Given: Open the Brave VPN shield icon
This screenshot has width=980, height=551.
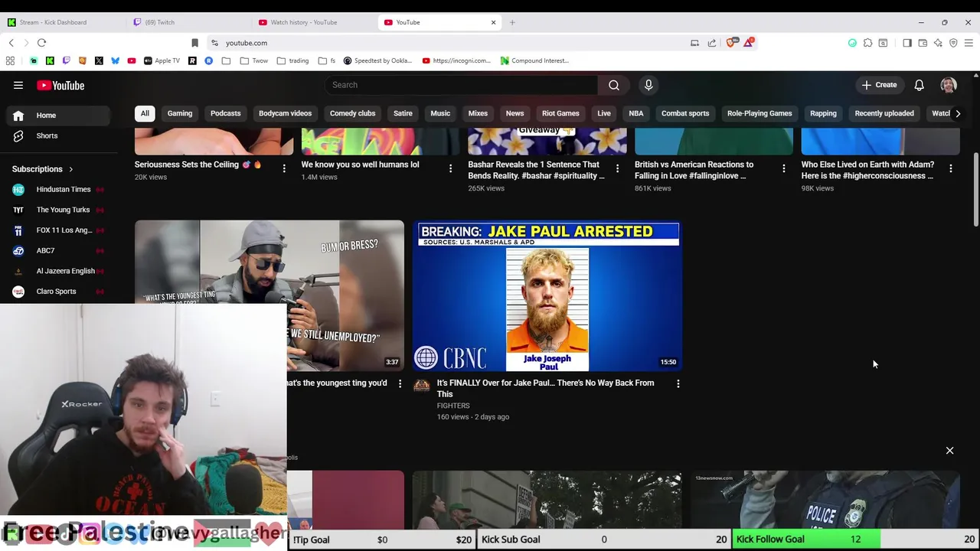Looking at the screenshot, I should [953, 43].
